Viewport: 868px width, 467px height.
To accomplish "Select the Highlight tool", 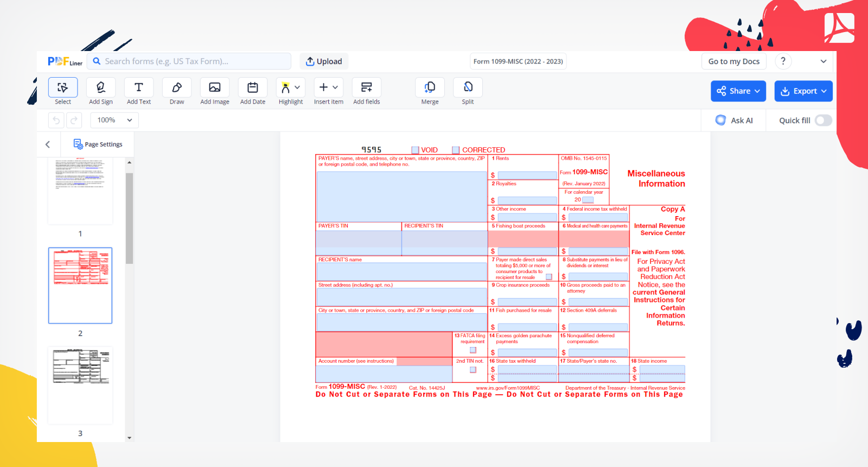I will click(285, 87).
